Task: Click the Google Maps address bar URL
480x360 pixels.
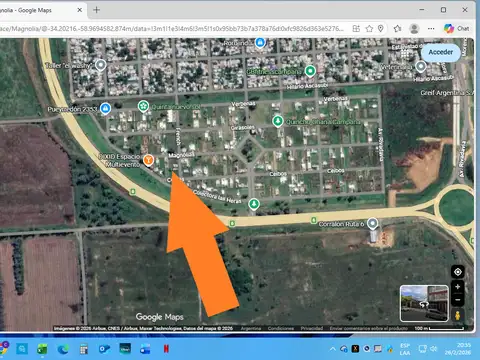Action: (172, 29)
